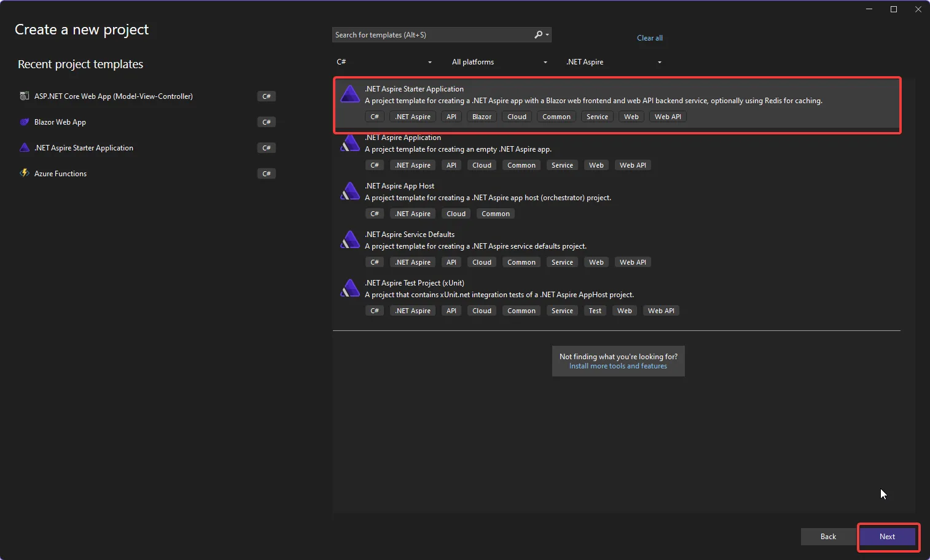Click the empty-app description under .NET Aspire Application

tap(458, 149)
